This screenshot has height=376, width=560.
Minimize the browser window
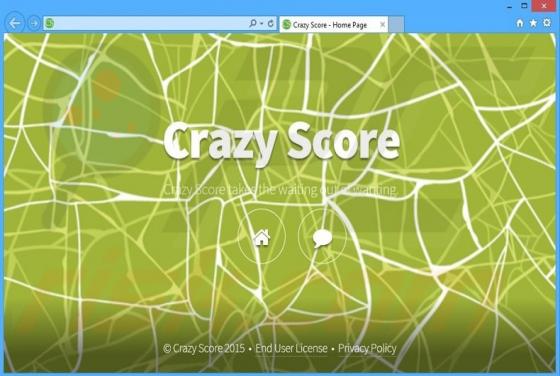(510, 6)
